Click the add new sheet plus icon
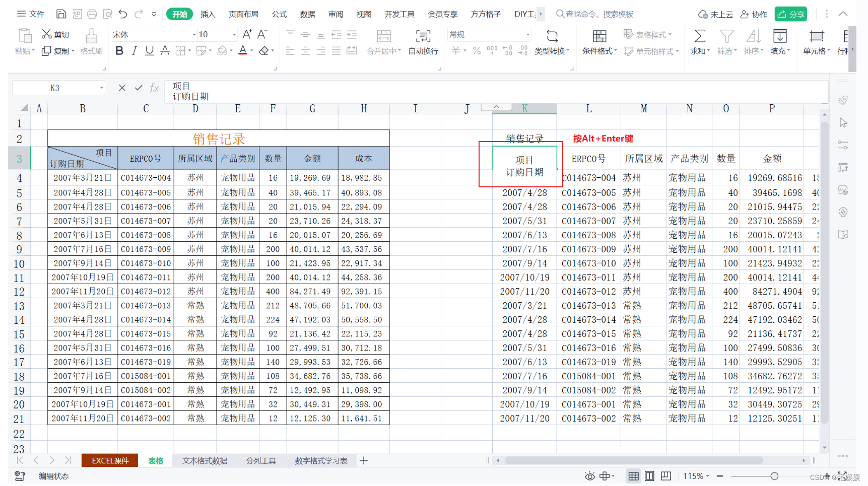 364,460
